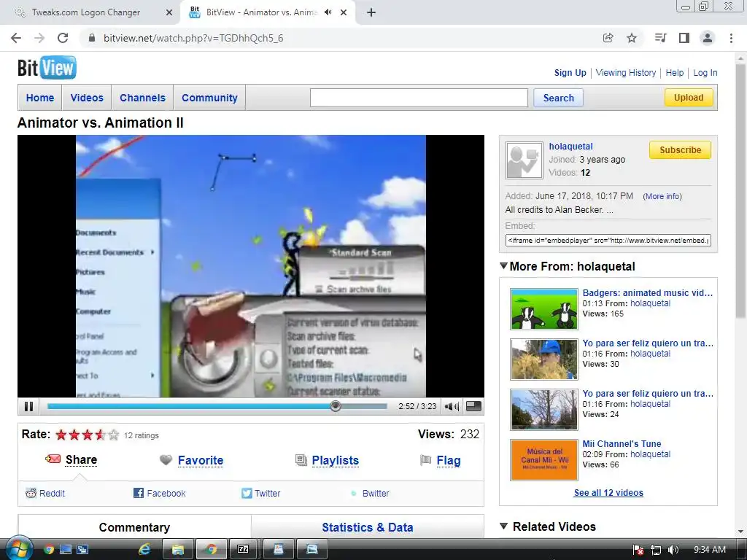The width and height of the screenshot is (747, 560).
Task: Click the Upload button
Action: [x=689, y=98]
